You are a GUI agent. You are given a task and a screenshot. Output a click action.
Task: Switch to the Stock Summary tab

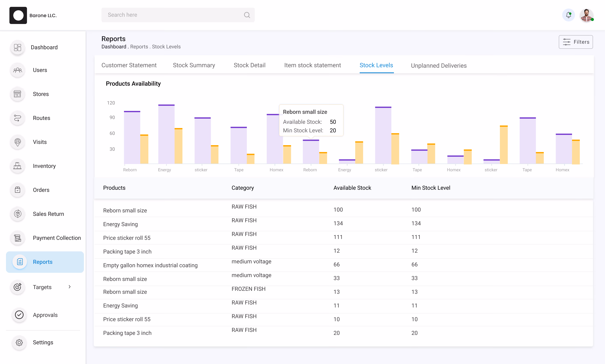tap(194, 65)
